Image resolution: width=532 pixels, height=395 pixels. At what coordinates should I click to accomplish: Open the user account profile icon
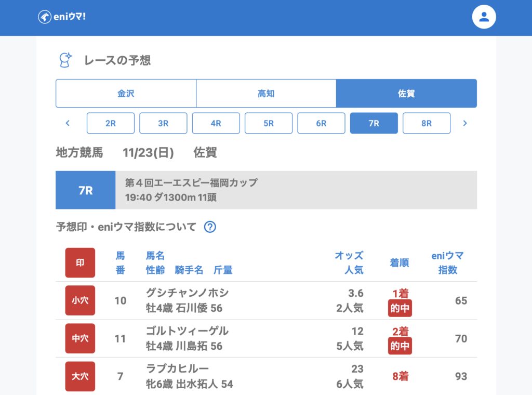coord(484,17)
